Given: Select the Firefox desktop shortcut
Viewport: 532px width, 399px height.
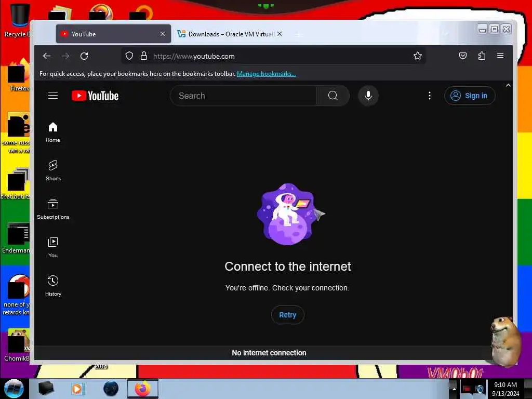Looking at the screenshot, I should click(18, 75).
